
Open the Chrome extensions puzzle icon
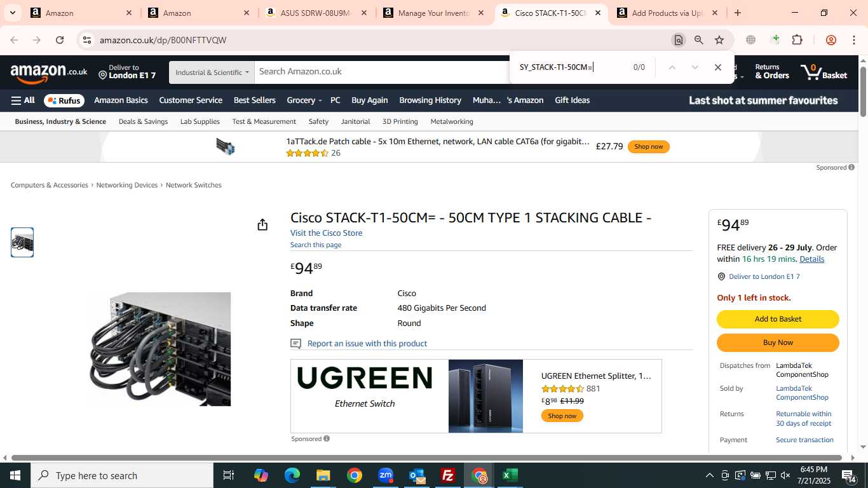[x=797, y=40]
